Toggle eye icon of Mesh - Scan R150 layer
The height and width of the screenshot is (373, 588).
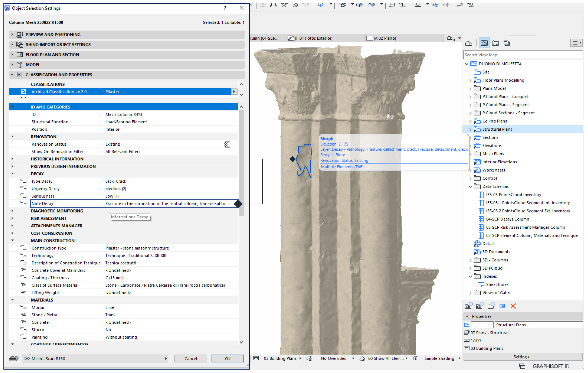pyautogui.click(x=27, y=359)
